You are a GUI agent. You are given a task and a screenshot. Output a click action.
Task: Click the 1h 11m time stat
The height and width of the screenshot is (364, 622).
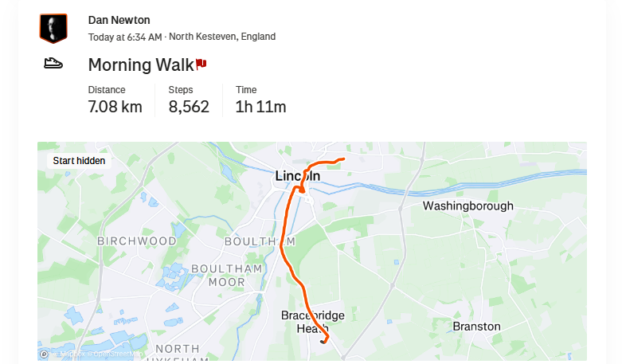pyautogui.click(x=260, y=107)
